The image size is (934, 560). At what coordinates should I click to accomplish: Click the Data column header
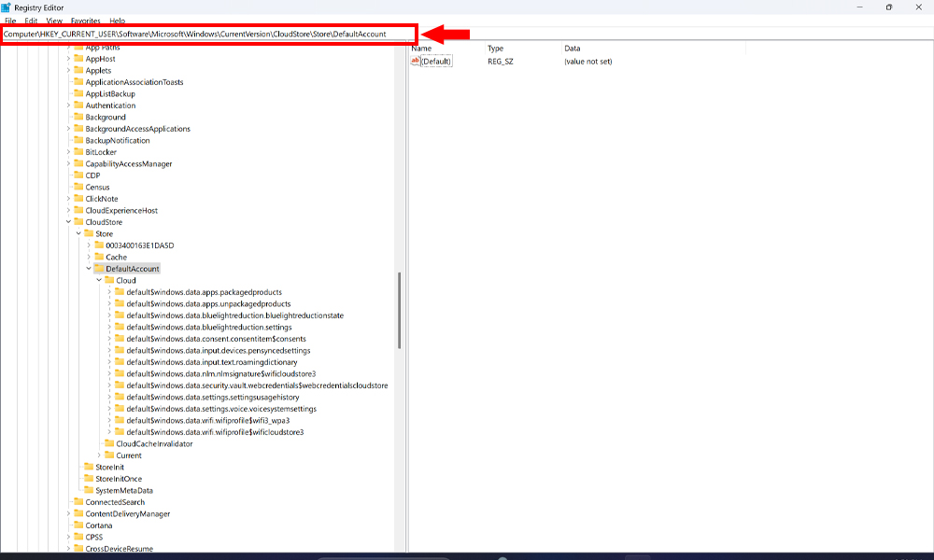[573, 48]
